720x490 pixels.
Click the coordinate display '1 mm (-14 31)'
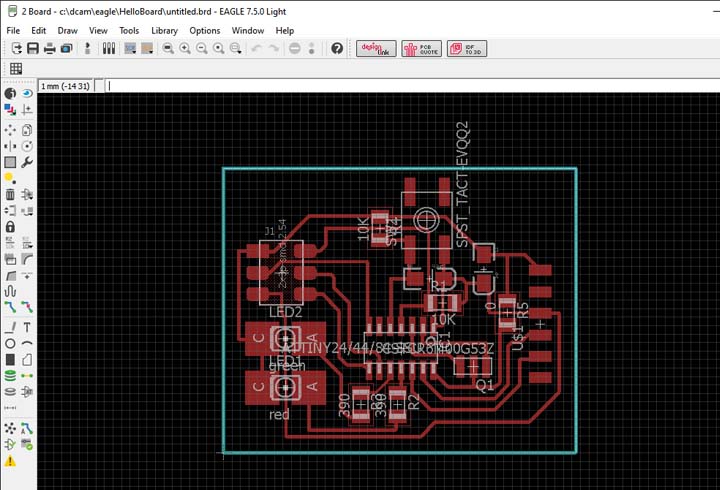65,86
